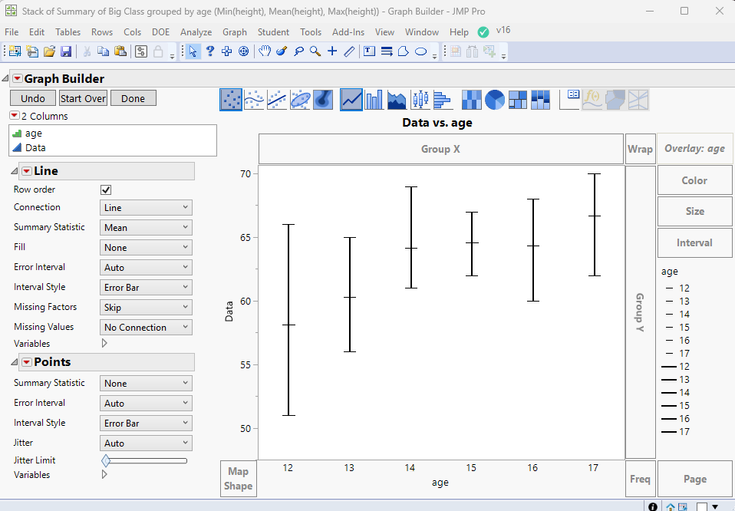
Task: Select the Data column in list
Action: tap(36, 148)
